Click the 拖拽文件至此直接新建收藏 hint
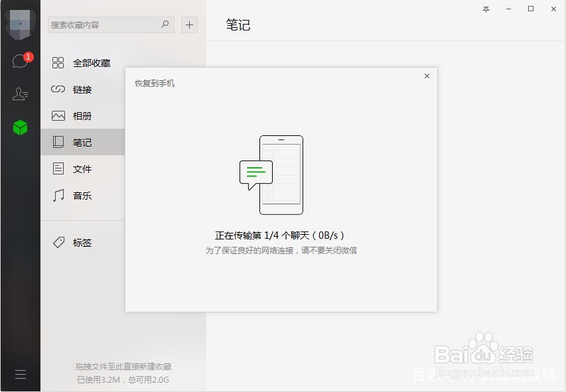This screenshot has height=392, width=566. pos(123,367)
